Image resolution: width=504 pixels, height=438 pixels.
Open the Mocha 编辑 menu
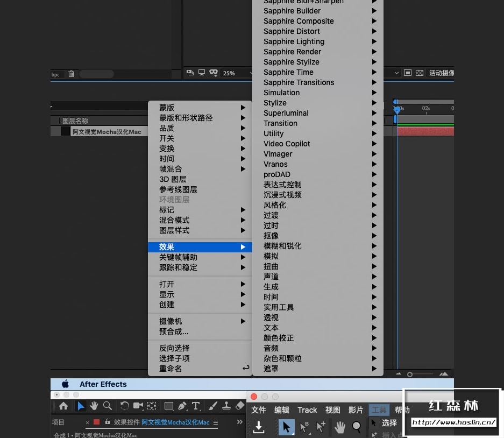[x=281, y=410]
